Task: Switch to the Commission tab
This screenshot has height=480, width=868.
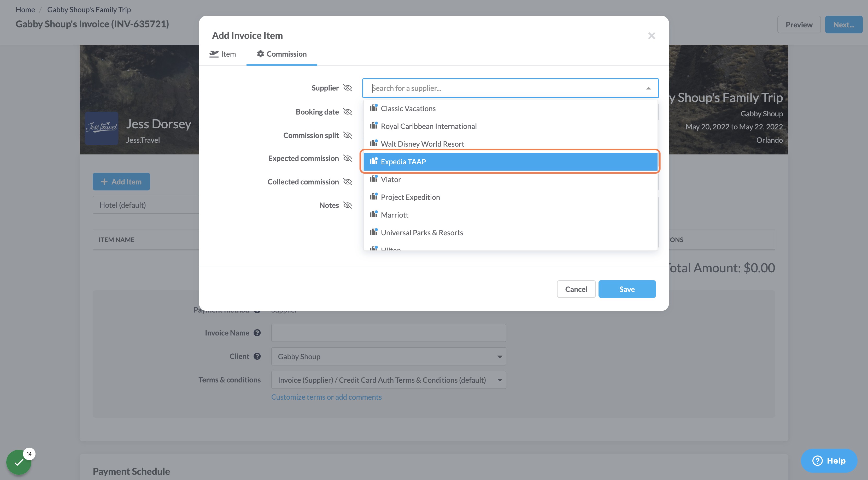Action: [x=282, y=54]
